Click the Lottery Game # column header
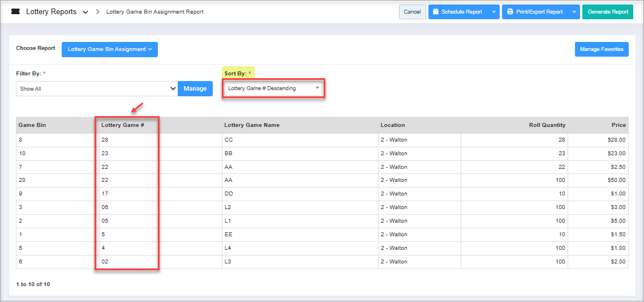Viewport: 644px width, 302px height. click(123, 125)
